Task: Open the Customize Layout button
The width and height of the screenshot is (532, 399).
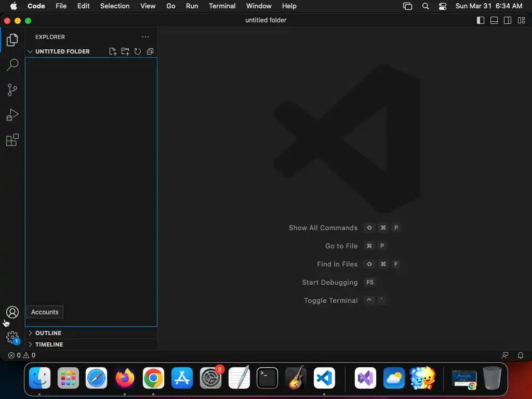Action: pos(521,20)
